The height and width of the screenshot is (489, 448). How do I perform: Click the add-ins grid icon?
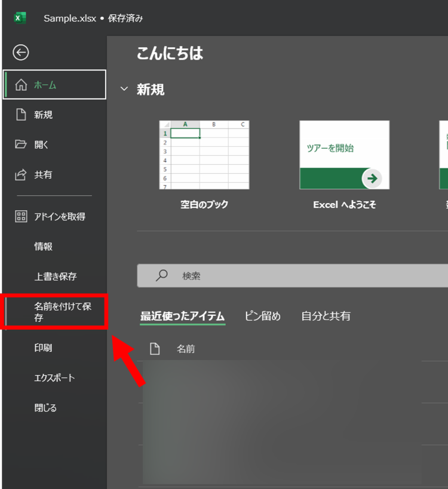(x=21, y=216)
